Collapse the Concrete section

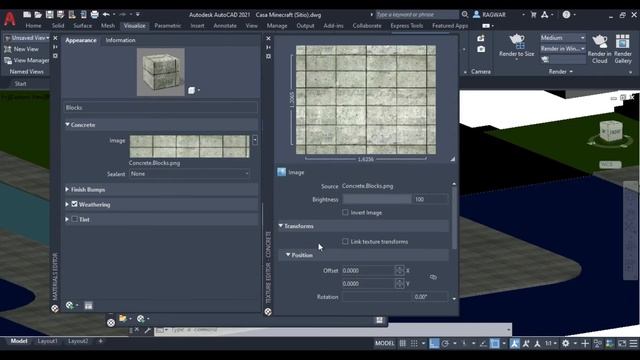pyautogui.click(x=67, y=124)
